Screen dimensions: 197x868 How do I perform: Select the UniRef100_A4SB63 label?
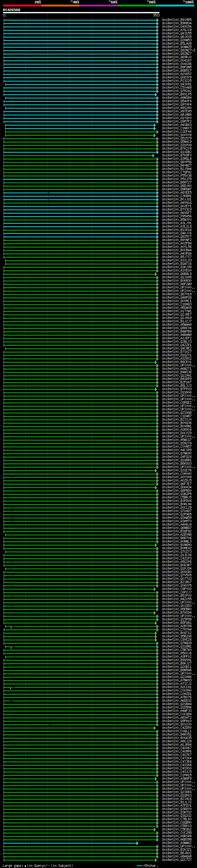click(176, 125)
